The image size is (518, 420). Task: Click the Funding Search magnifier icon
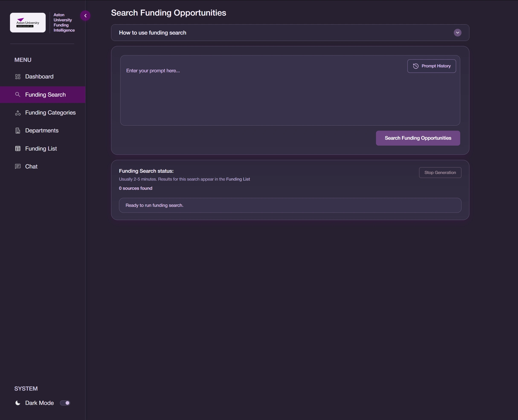tap(18, 94)
